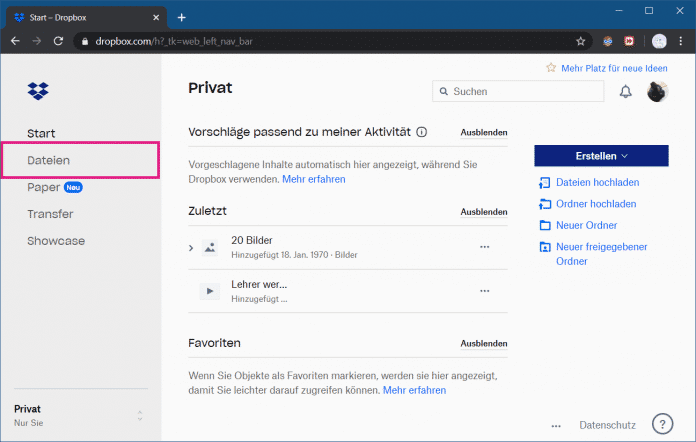Screen dimensions: 696x442
Task: Click the info icon beside Vorschläge heading
Action: click(x=421, y=132)
